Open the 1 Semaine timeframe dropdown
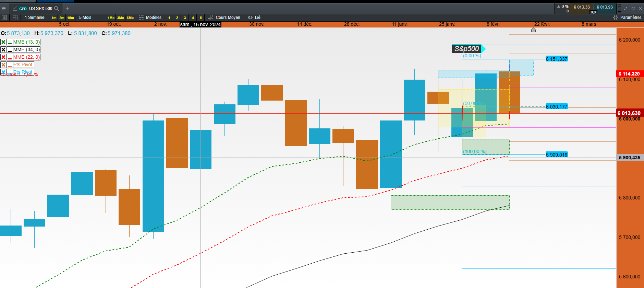The width and height of the screenshot is (644, 288). point(35,18)
